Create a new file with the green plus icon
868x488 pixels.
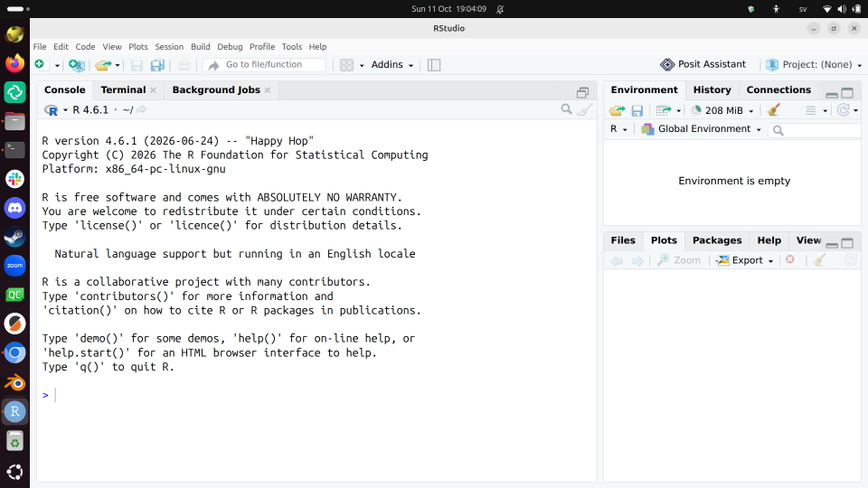pyautogui.click(x=40, y=65)
